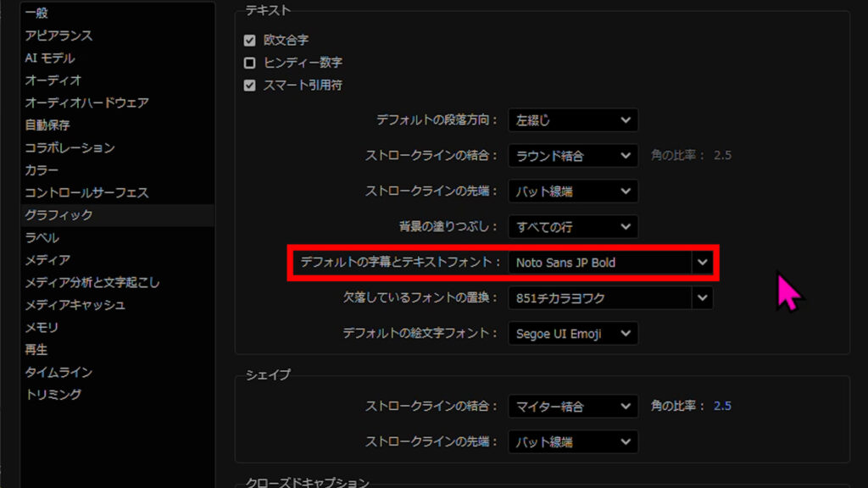
Task: Open タイムライン preferences section
Action: 58,372
